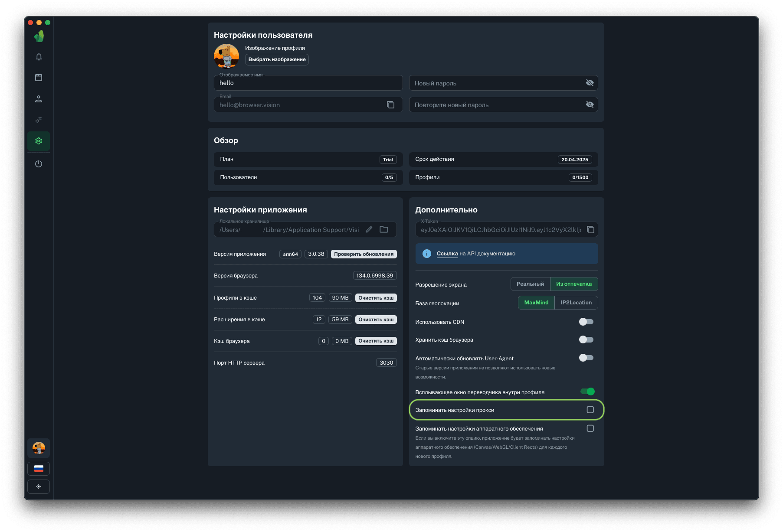
Task: Open the Ссылка link to API documentation
Action: 447,254
